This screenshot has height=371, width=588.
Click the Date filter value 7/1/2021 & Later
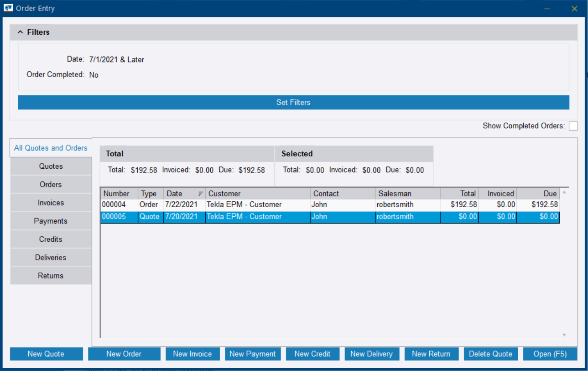[x=117, y=59]
